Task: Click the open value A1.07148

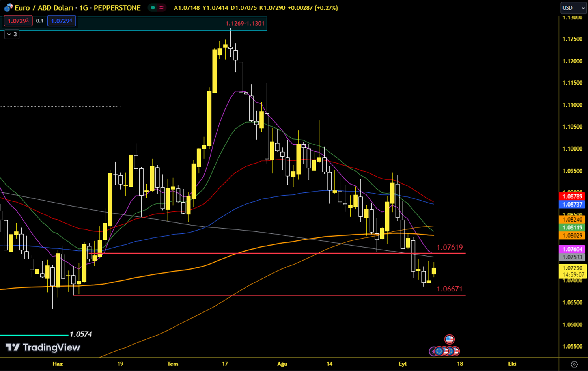Action: [187, 8]
